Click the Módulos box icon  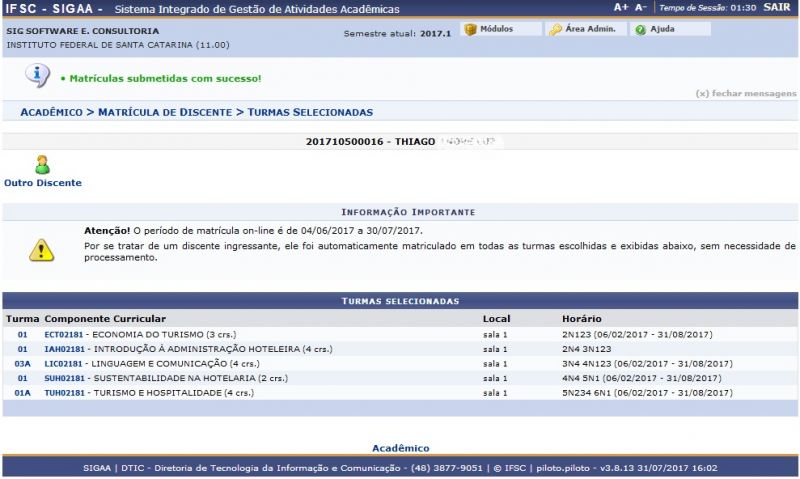[470, 30]
